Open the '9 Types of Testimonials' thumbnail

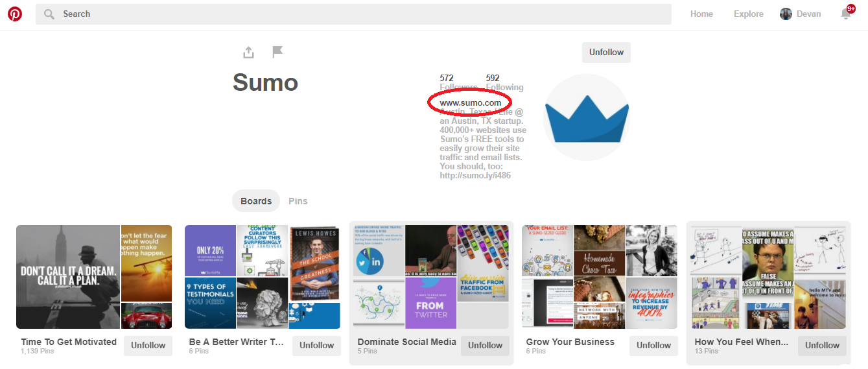coord(210,303)
